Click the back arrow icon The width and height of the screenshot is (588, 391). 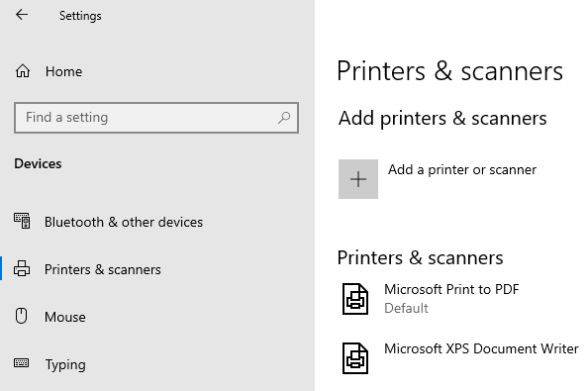(22, 15)
